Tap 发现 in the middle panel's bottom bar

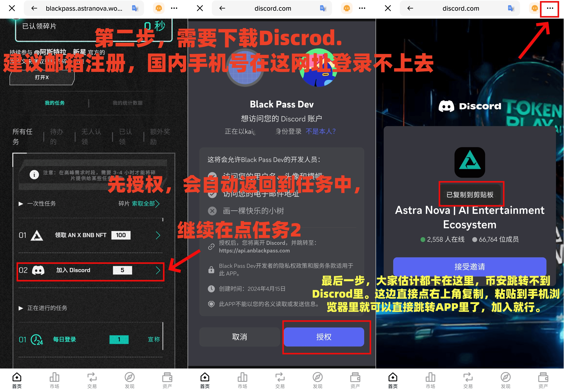point(318,380)
